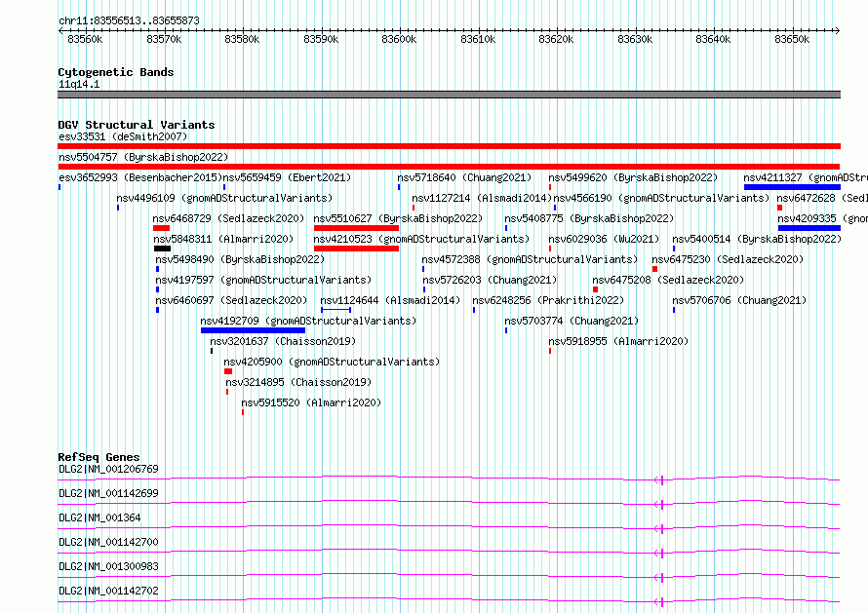Screen dimensions: 868x613
Task: Open variant nsv5400514 (ByrskaBishop2022)
Action: point(757,239)
